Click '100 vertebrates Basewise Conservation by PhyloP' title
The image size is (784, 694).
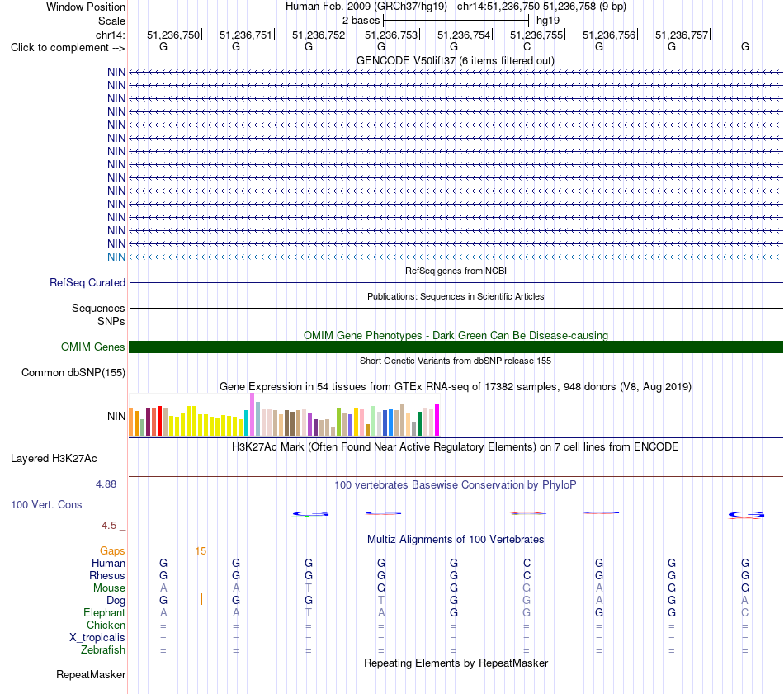coord(456,484)
